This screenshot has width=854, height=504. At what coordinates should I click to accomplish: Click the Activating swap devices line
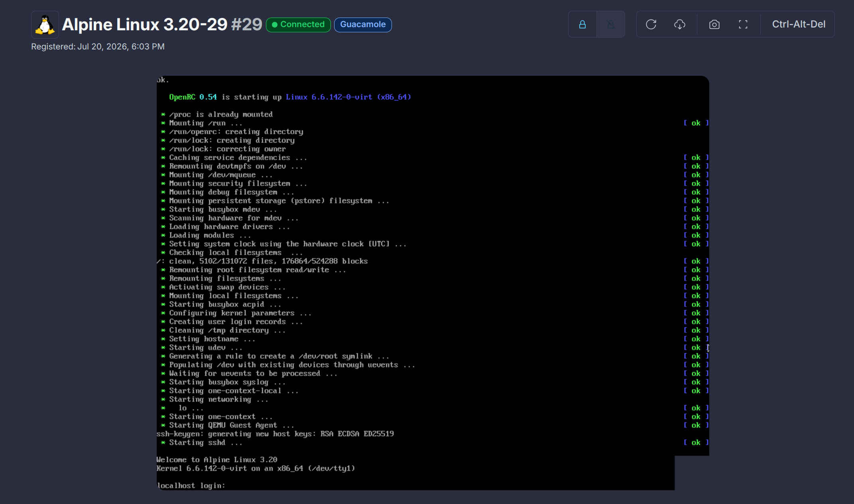click(223, 287)
